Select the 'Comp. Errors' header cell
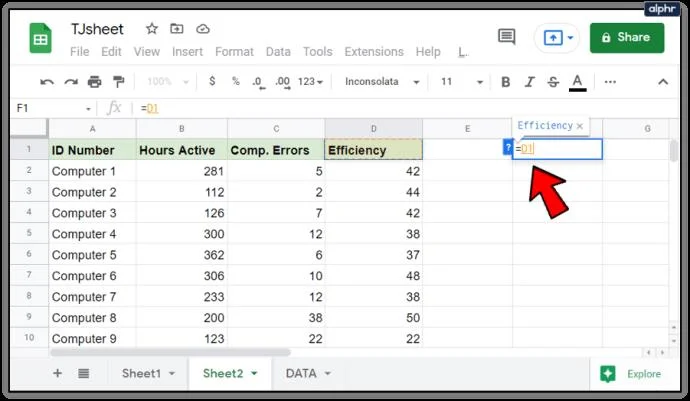 (276, 150)
